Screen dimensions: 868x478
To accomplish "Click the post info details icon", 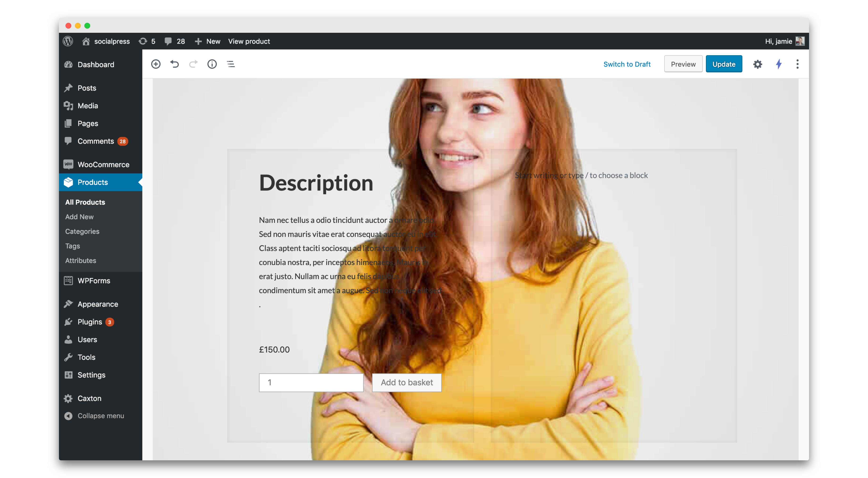I will click(x=212, y=64).
